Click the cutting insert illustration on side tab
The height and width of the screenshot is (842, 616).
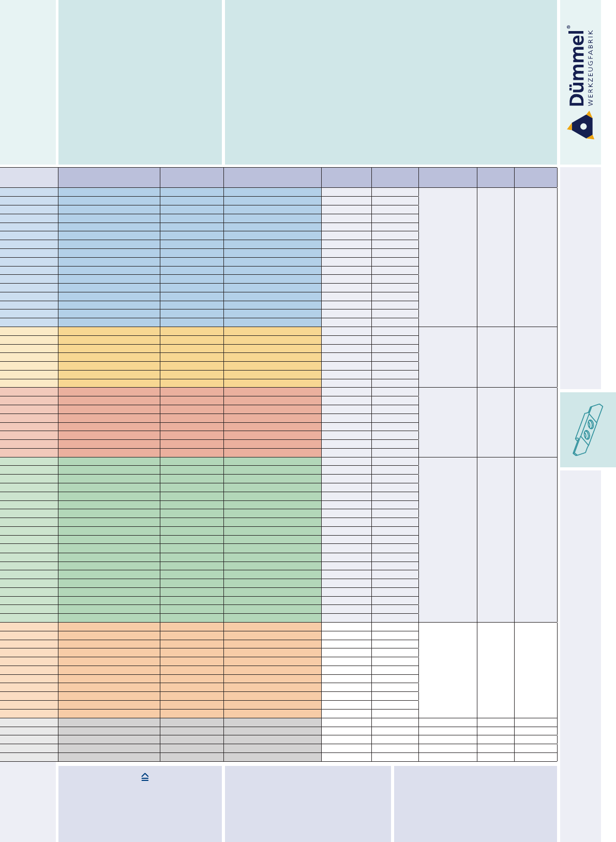[588, 430]
